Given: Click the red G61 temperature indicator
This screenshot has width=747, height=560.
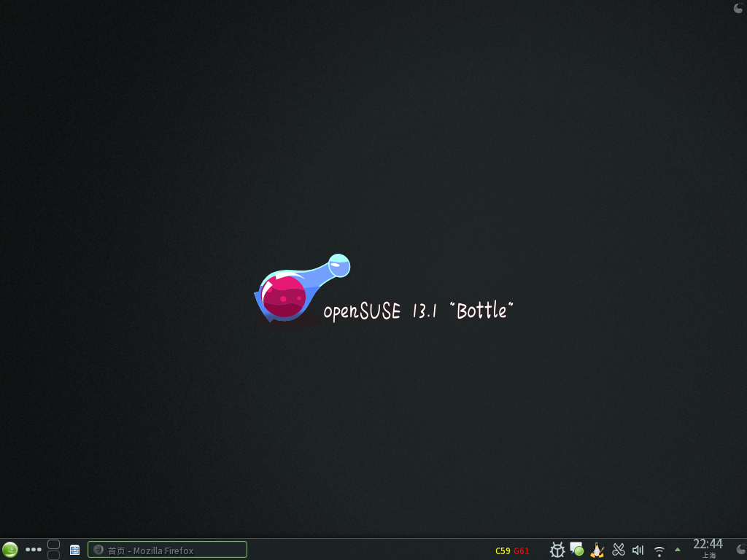Looking at the screenshot, I should point(521,551).
